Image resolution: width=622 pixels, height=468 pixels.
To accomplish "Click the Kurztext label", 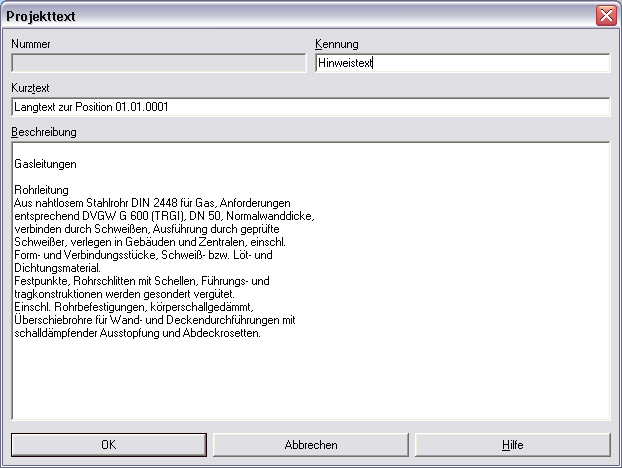I will tap(30, 88).
